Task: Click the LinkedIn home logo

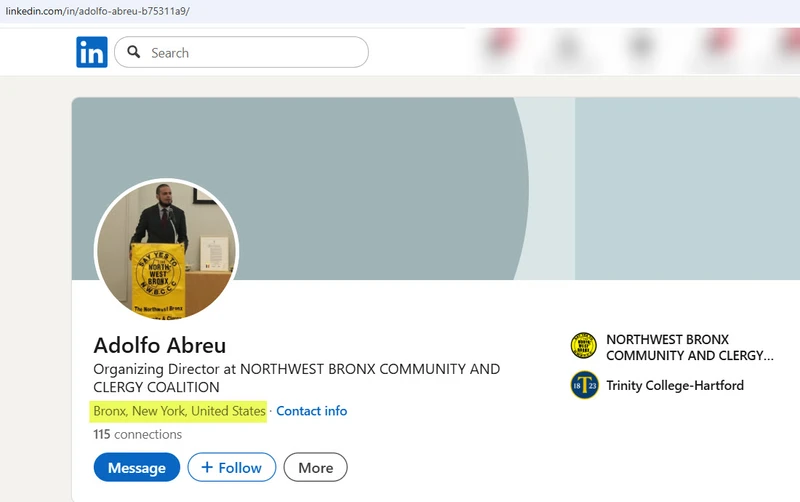Action: pos(91,52)
